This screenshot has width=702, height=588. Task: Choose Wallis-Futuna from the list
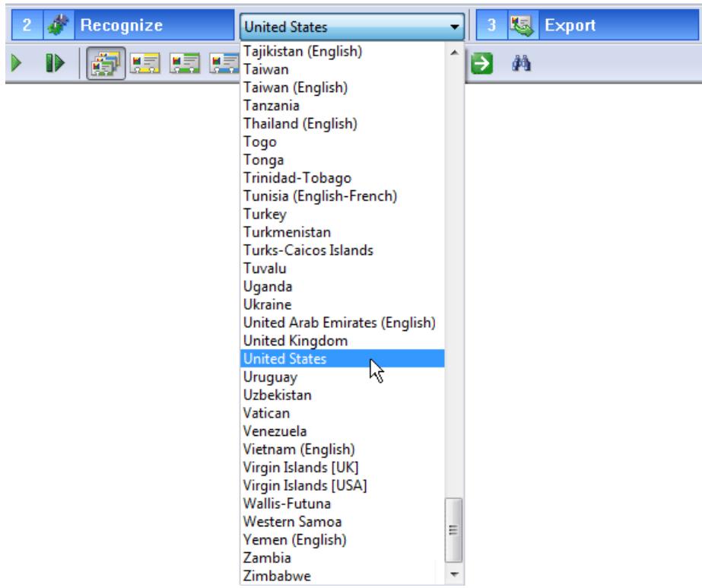pos(342,504)
